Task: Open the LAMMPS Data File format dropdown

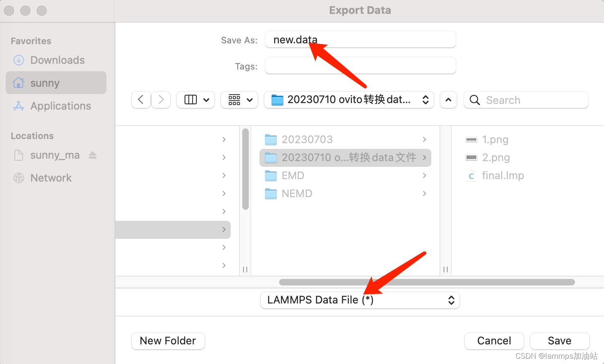Action: click(x=360, y=300)
